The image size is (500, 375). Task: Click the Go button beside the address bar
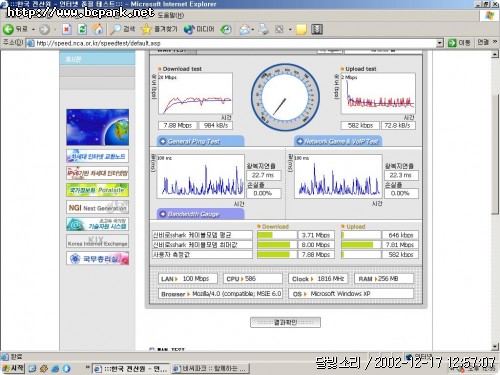tap(459, 43)
